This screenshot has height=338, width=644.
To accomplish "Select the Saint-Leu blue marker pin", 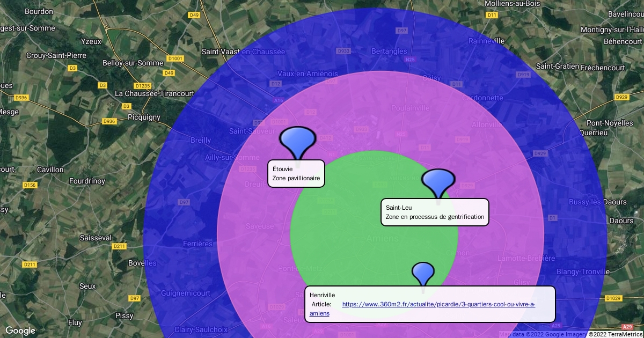I will (x=438, y=182).
